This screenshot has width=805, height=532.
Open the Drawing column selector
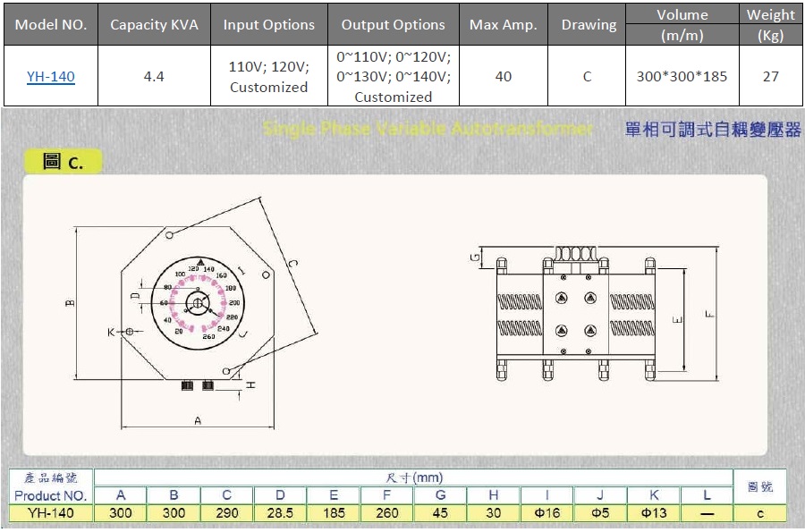[587, 24]
